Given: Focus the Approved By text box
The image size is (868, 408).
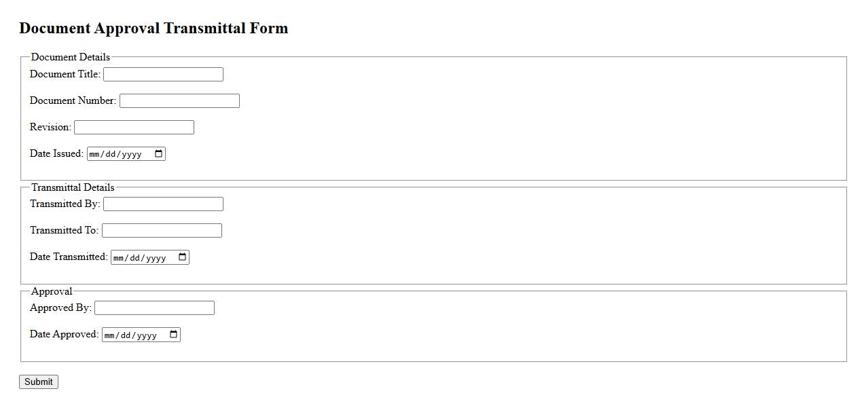Looking at the screenshot, I should click(x=154, y=308).
